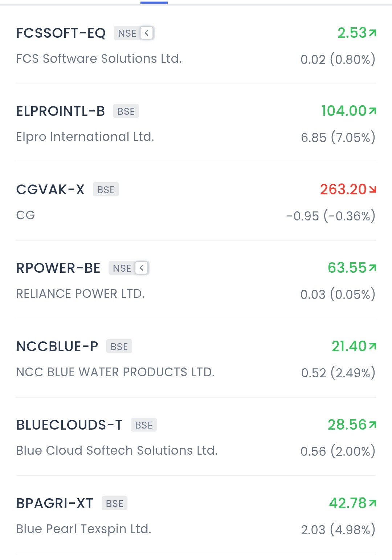Tap the green up arrow next to 63.55
Viewport: 392px width, 560px height.
373,268
